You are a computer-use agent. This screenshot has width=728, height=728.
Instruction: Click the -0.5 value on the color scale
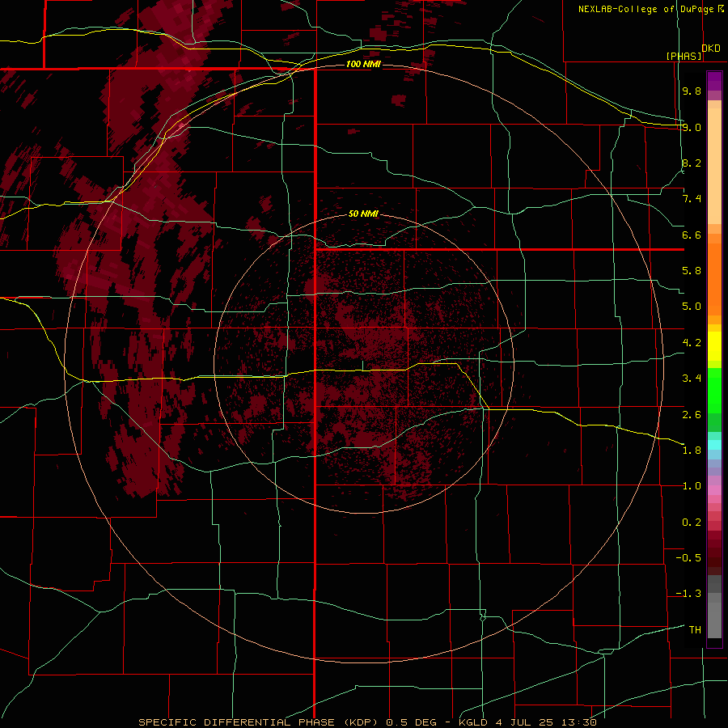pyautogui.click(x=688, y=558)
